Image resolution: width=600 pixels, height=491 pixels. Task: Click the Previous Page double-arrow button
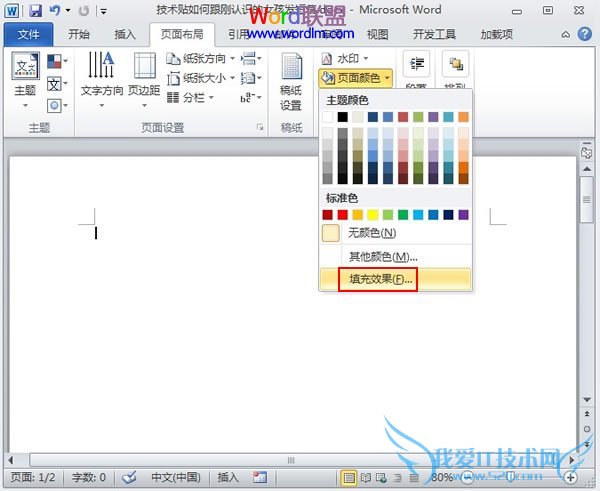coord(587,414)
